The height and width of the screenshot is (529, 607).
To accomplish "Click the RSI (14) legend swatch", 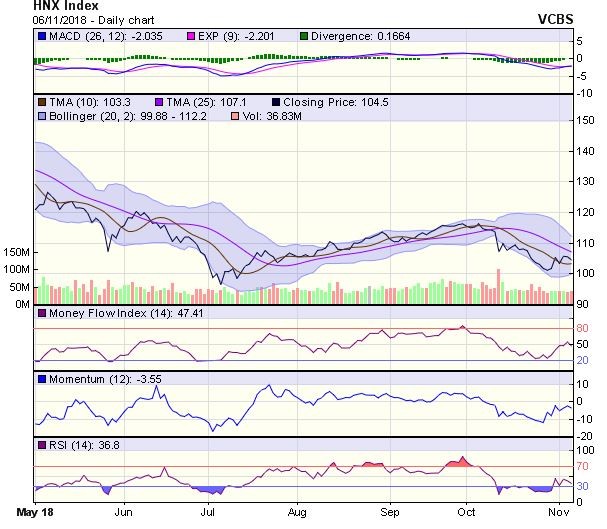I will pos(41,443).
